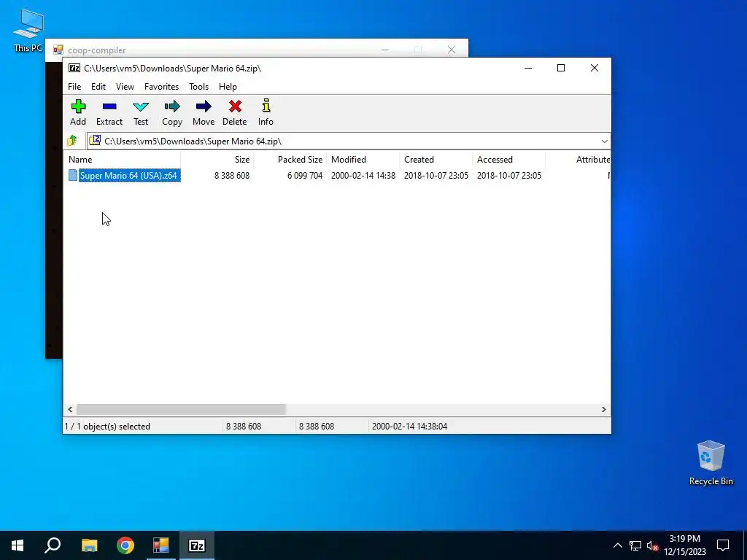The height and width of the screenshot is (560, 747).
Task: Click the coop-compiler window title icon
Action: coord(58,50)
